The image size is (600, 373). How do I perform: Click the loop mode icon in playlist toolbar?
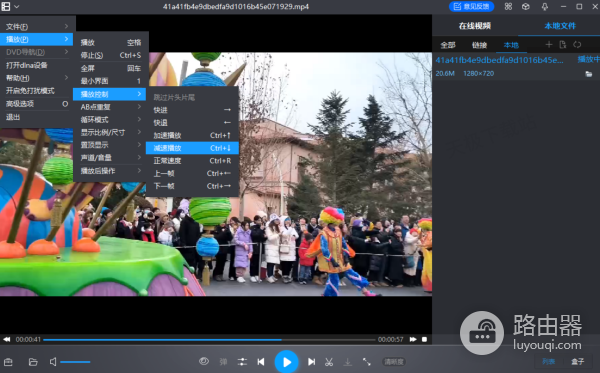[577, 45]
